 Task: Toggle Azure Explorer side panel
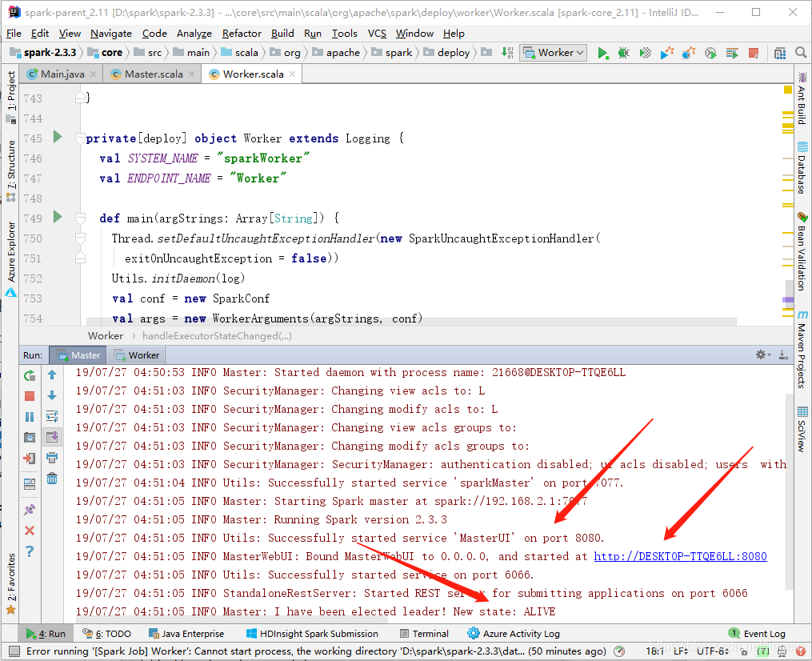click(11, 259)
